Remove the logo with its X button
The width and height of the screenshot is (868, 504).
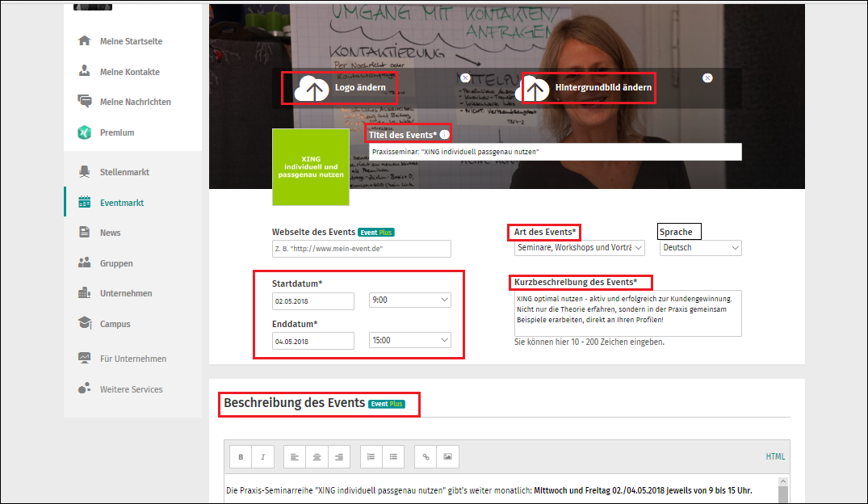pos(466,78)
